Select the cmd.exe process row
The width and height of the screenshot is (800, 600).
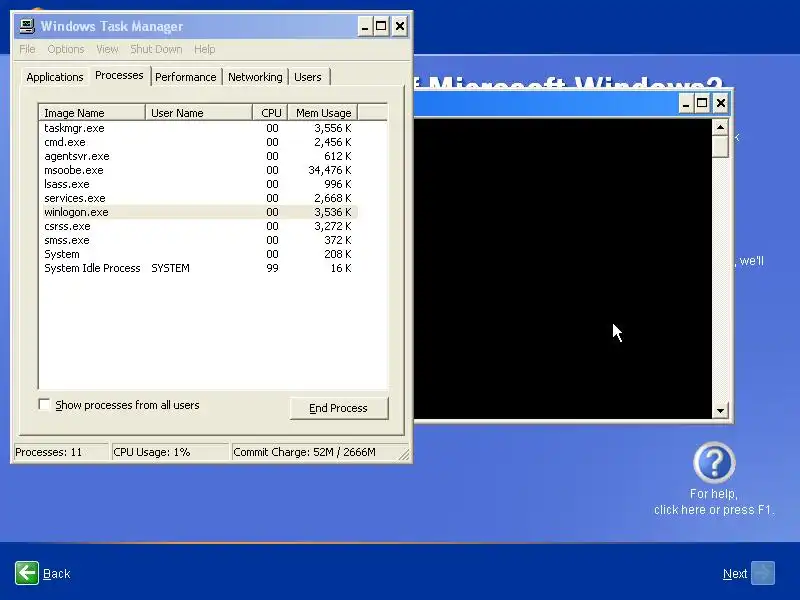198,142
